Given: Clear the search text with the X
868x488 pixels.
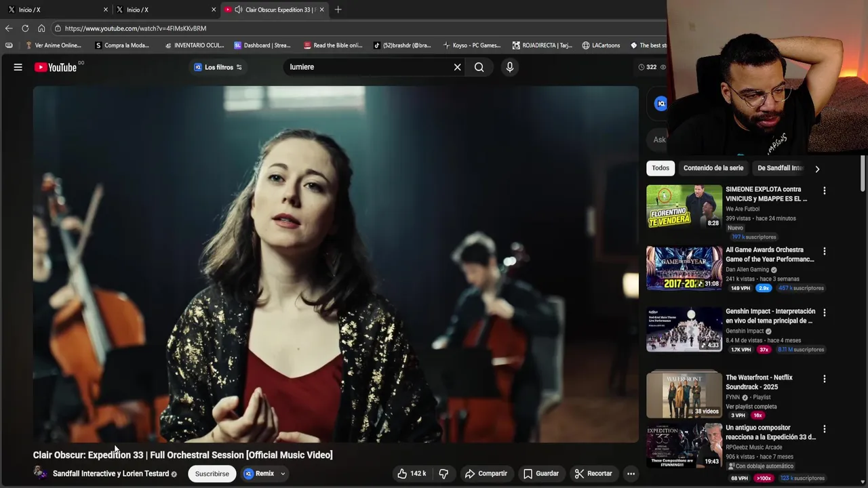Looking at the screenshot, I should point(457,67).
